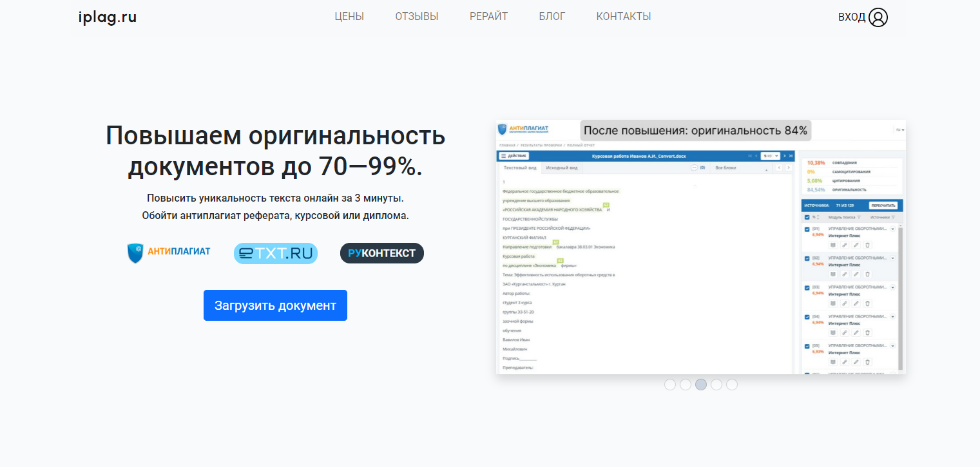Select РЕРАЙТ in the top navigation
This screenshot has height=467, width=980.
click(489, 17)
